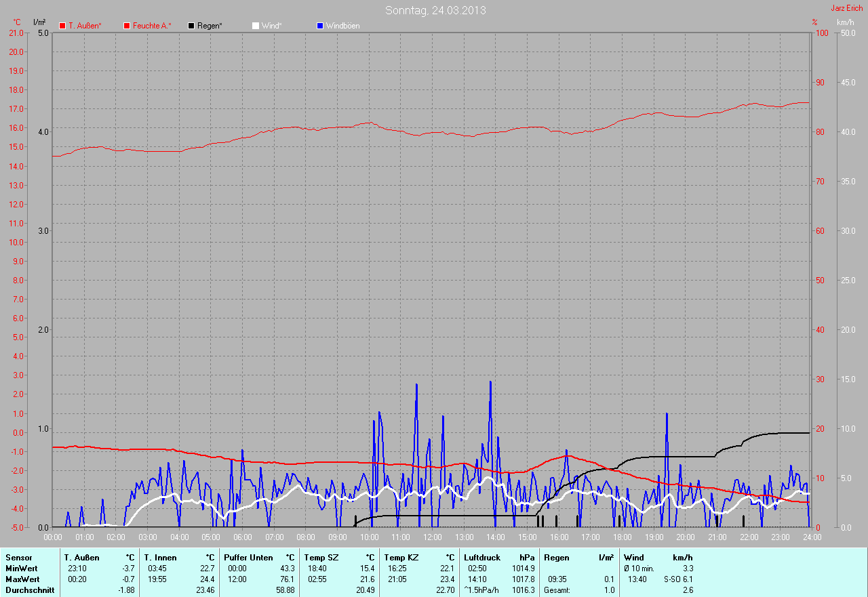Click the Sensor column header in table

click(x=18, y=557)
